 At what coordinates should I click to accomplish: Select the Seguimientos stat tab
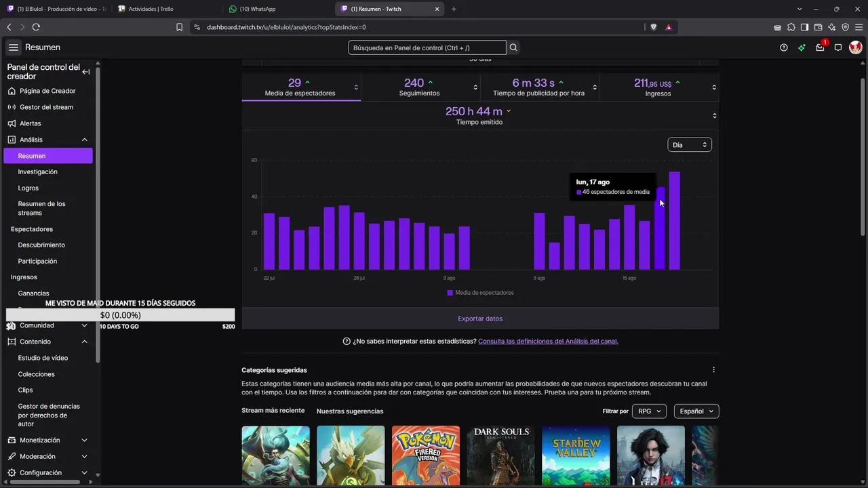420,87
